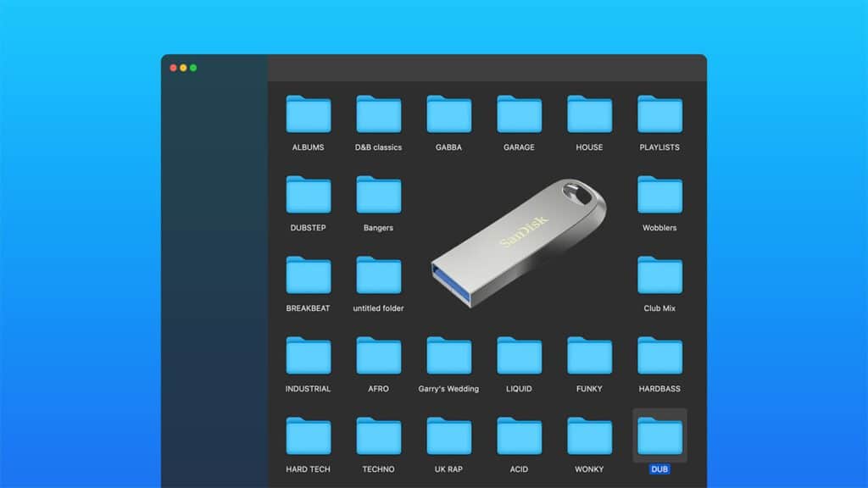Click the Garry's Wedding folder
Screen dimensions: 868x488
tap(448, 357)
